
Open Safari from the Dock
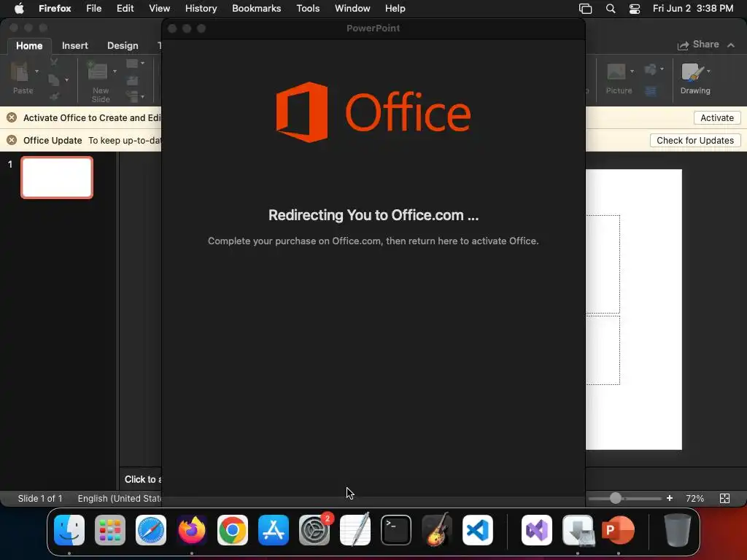(x=151, y=530)
